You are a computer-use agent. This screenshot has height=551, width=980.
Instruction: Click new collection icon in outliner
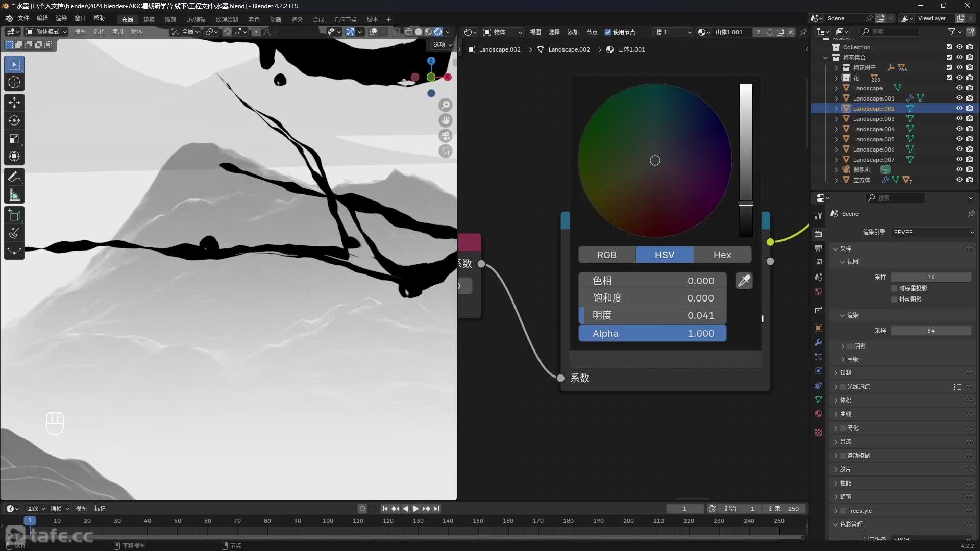tap(970, 32)
